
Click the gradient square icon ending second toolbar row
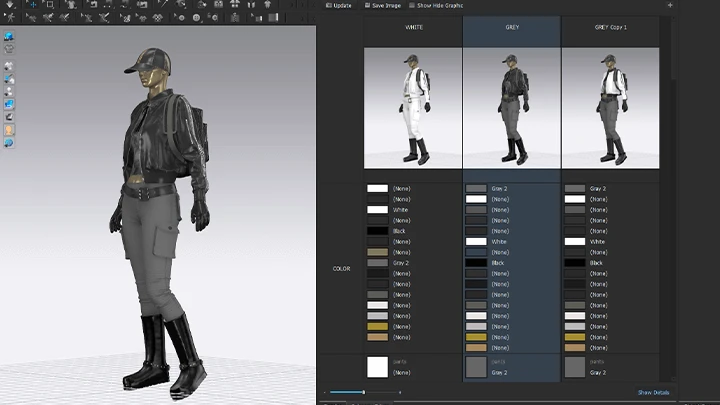click(x=274, y=17)
